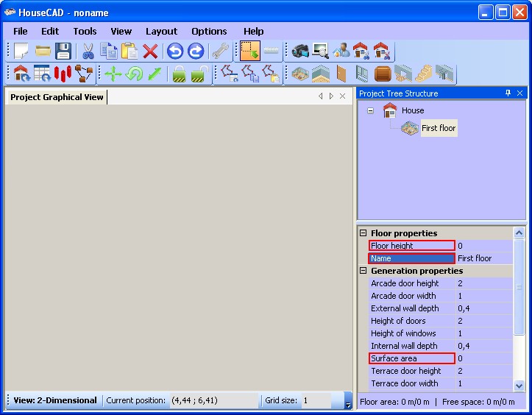Click the add door icon
The width and height of the screenshot is (532, 415).
point(341,74)
